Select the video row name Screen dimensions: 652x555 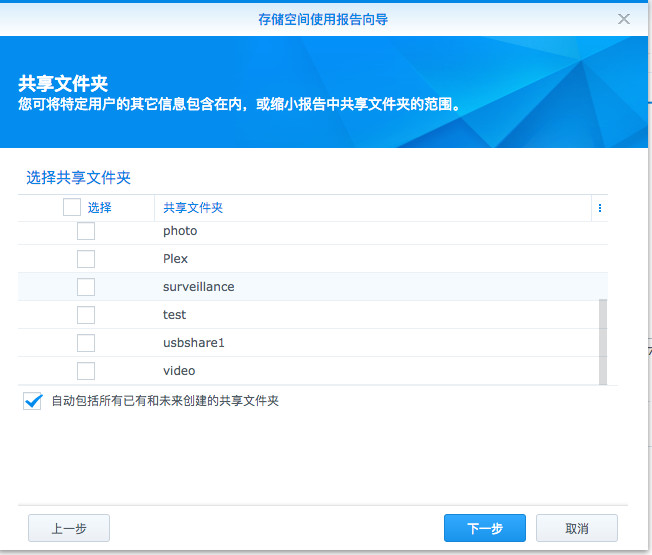pos(179,371)
